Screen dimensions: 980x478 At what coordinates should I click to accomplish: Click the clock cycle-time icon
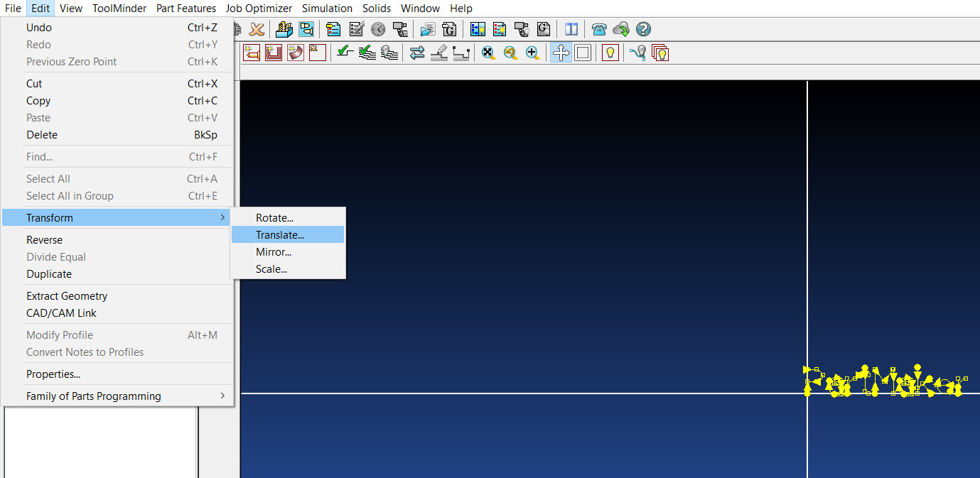tap(377, 29)
